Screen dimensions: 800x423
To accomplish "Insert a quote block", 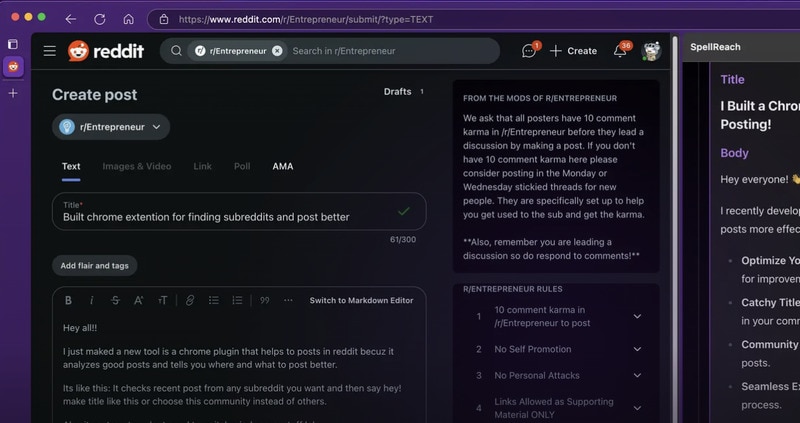I will pyautogui.click(x=265, y=300).
